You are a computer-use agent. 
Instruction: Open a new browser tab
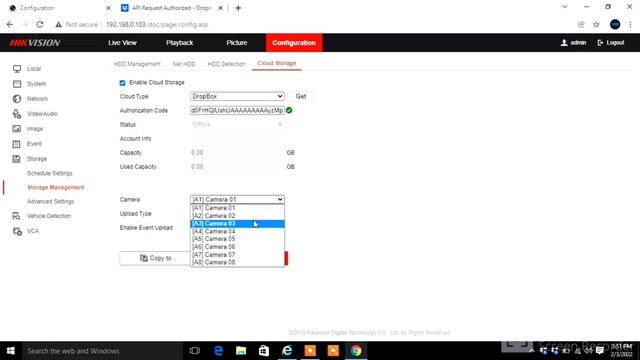click(x=238, y=8)
